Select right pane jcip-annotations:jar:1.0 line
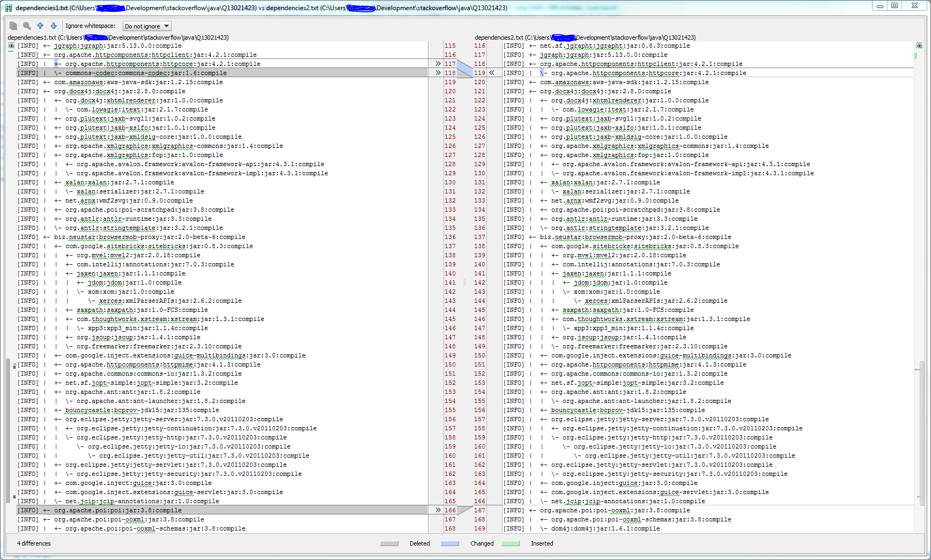The height and width of the screenshot is (560, 931). [x=708, y=501]
